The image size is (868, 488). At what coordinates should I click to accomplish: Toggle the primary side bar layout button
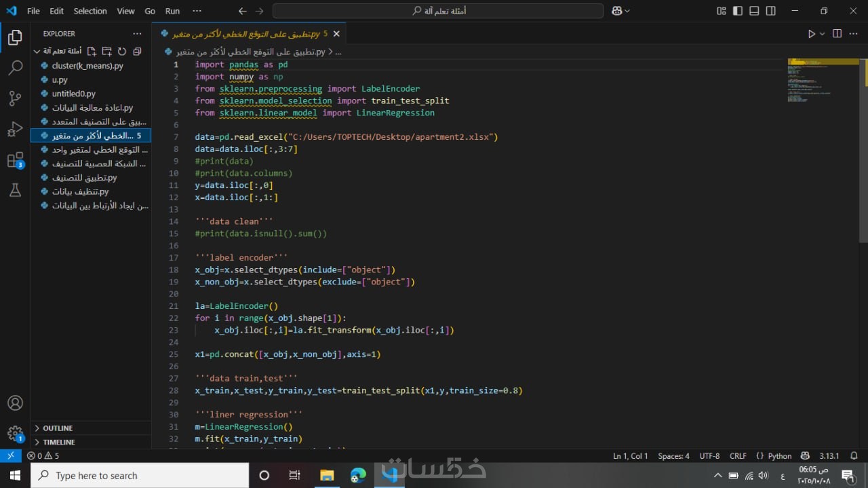pos(738,11)
